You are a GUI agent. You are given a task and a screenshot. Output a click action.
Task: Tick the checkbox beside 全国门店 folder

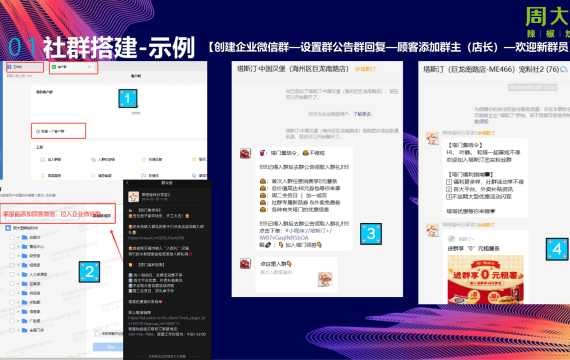tap(12, 330)
